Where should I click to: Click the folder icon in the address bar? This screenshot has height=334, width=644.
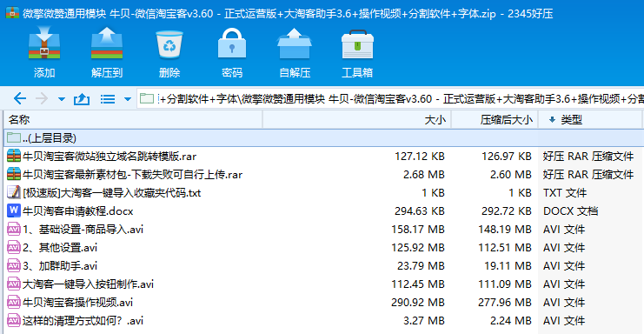[147, 98]
